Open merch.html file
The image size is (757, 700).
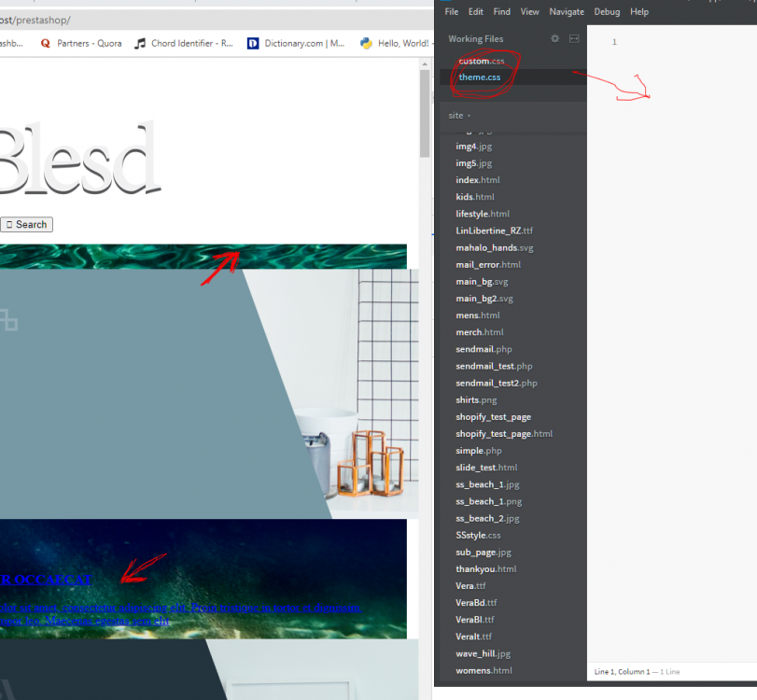coord(479,332)
